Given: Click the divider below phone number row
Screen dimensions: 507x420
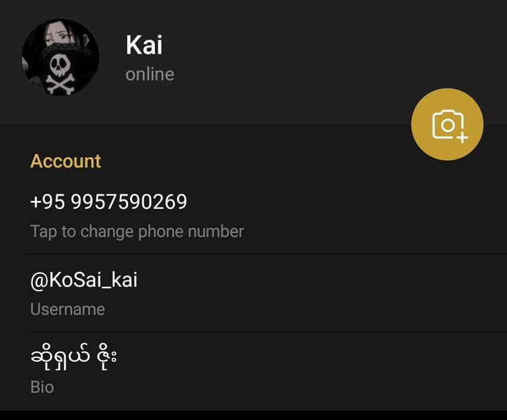Looking at the screenshot, I should 266,255.
